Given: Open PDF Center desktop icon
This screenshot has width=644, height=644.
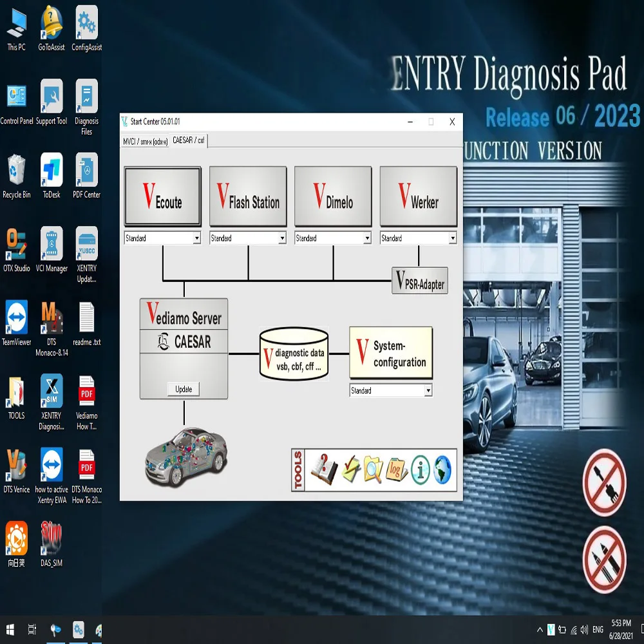Looking at the screenshot, I should point(87,176).
